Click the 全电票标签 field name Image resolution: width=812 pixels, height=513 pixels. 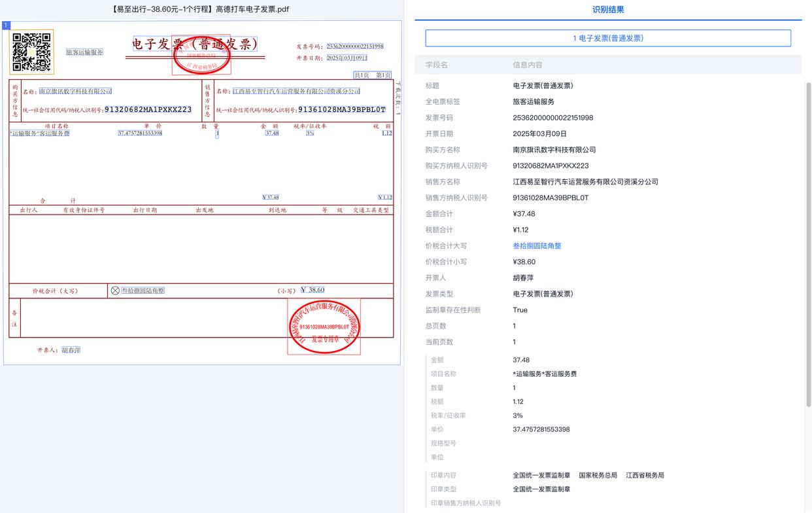tap(443, 101)
